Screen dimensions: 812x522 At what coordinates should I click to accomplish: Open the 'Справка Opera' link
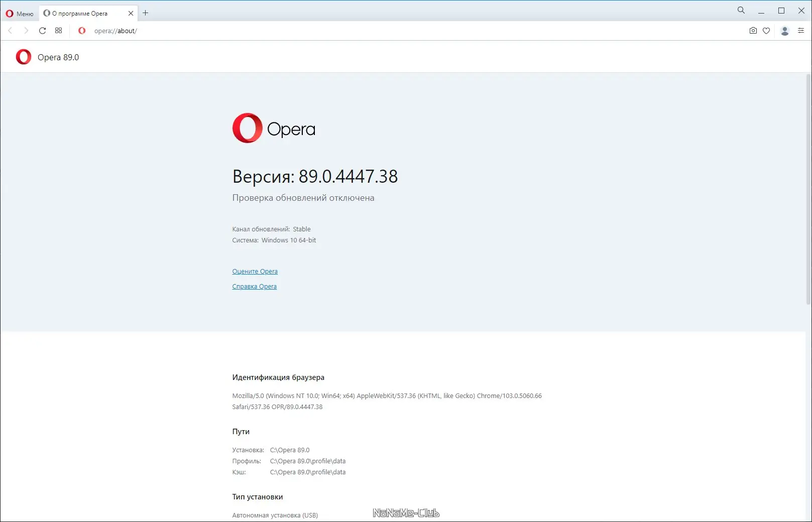pos(254,286)
